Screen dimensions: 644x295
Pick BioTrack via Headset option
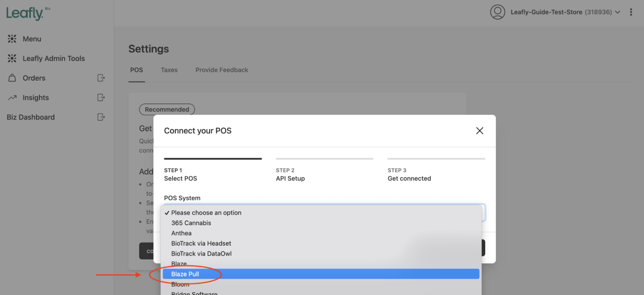click(x=201, y=243)
